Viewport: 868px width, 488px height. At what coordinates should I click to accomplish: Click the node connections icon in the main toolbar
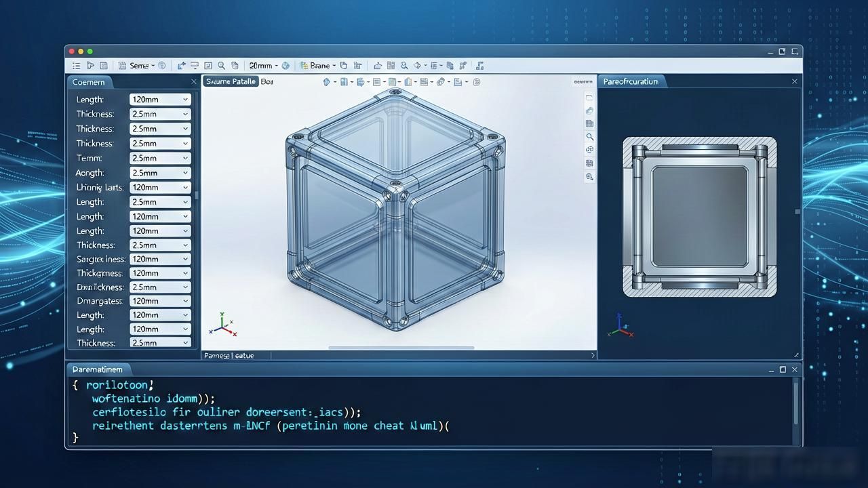click(x=463, y=66)
